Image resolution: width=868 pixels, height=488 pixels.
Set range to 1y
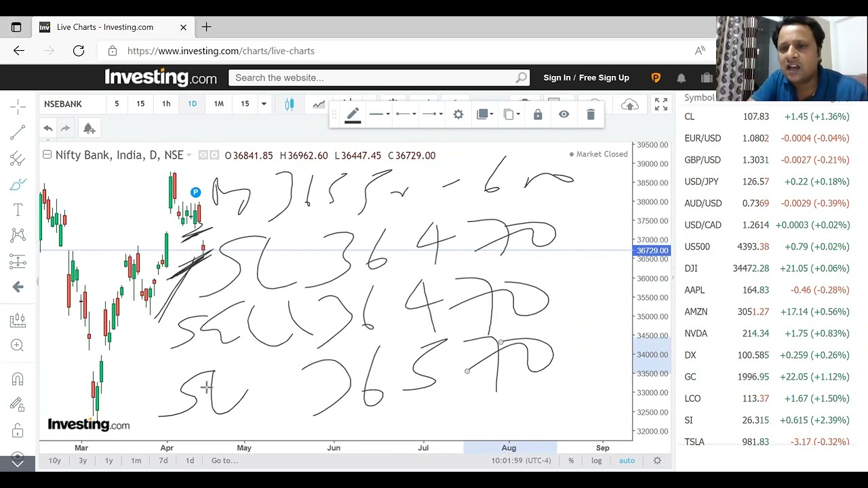point(108,460)
